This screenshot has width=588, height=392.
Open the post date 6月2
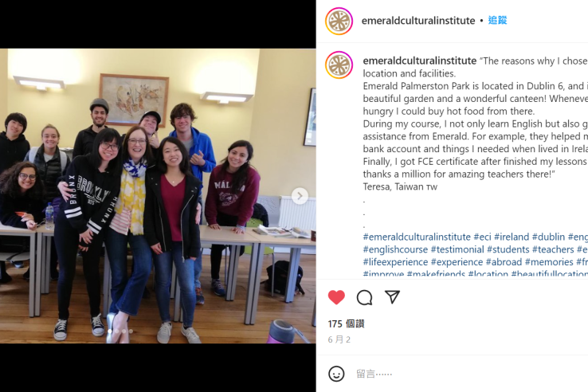pyautogui.click(x=339, y=340)
